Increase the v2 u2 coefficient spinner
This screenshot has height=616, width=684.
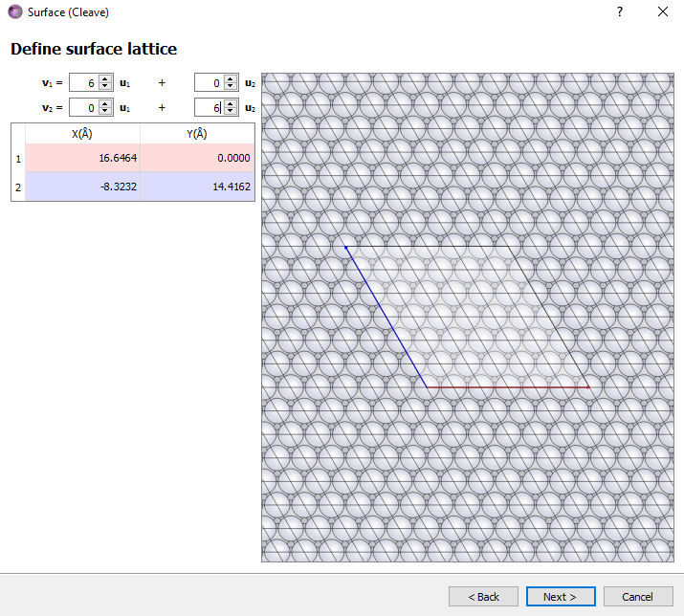click(231, 103)
